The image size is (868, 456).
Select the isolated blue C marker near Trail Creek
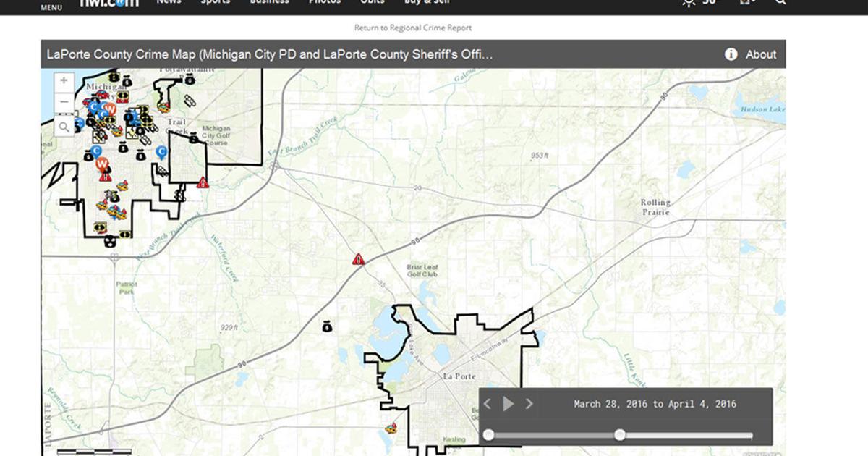tap(161, 153)
